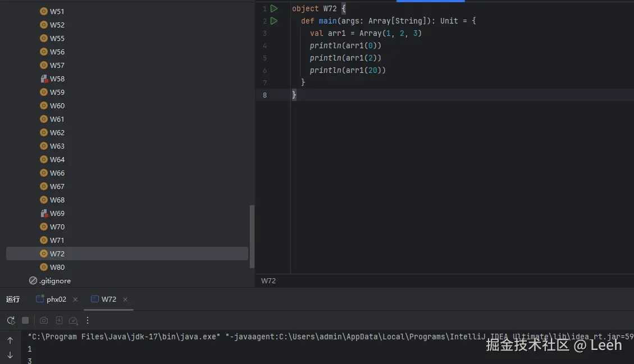Stop the running process
The image size is (634, 364).
click(x=25, y=320)
